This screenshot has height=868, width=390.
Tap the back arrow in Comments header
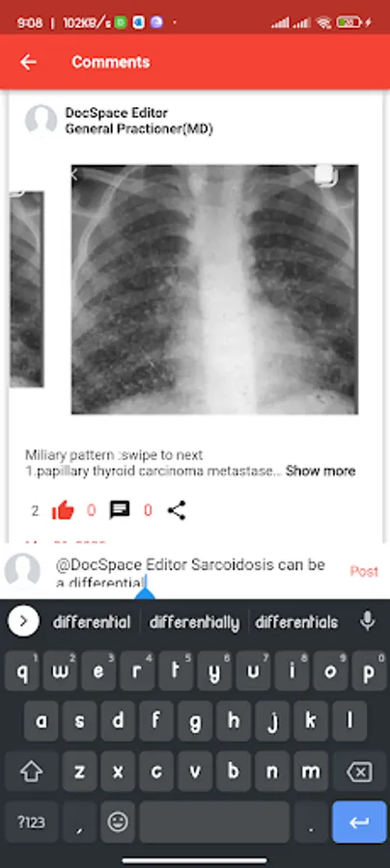tap(28, 62)
